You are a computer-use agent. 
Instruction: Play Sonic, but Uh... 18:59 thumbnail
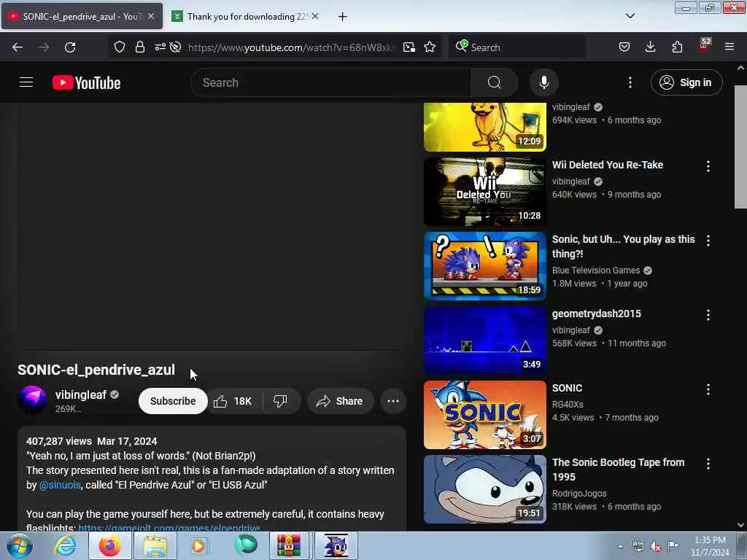(484, 265)
